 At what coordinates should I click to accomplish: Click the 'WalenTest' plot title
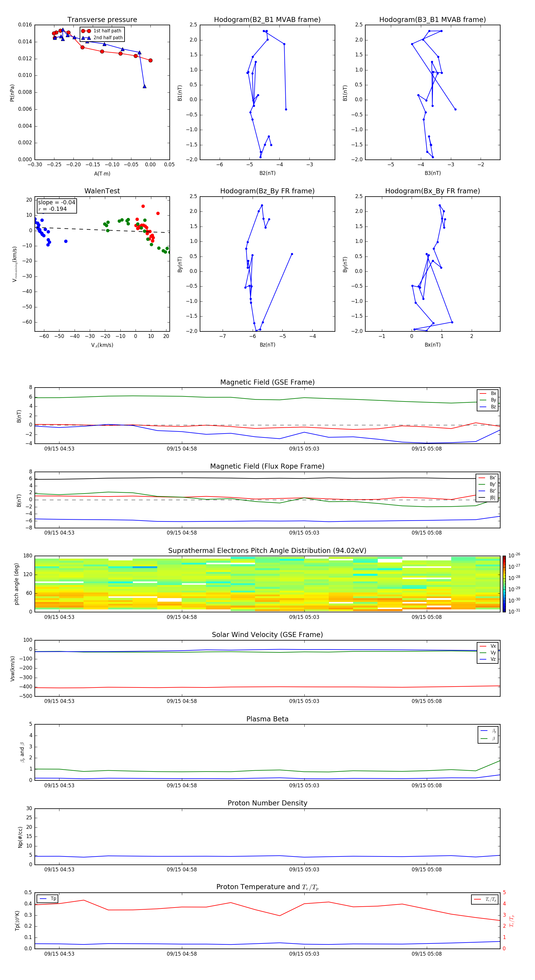click(102, 191)
